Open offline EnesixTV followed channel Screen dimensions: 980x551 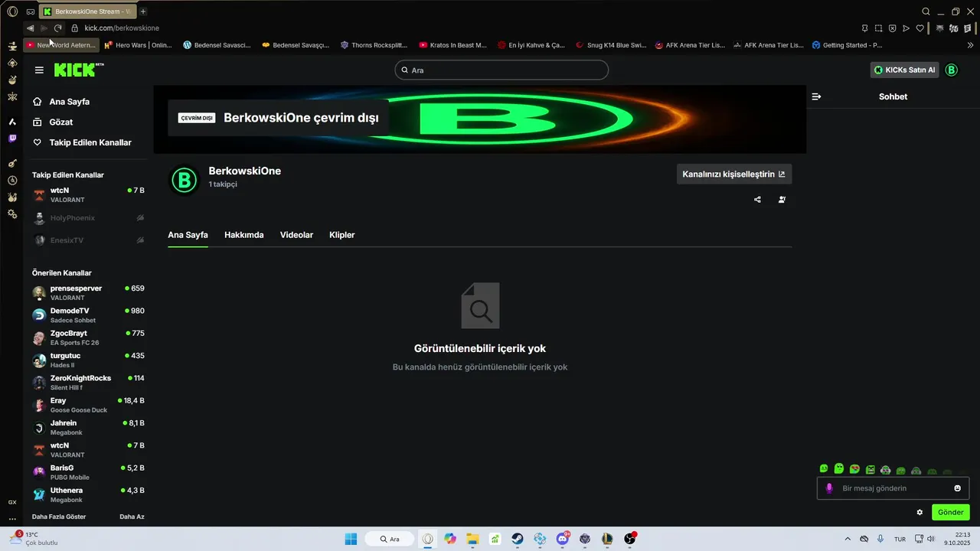pos(88,240)
